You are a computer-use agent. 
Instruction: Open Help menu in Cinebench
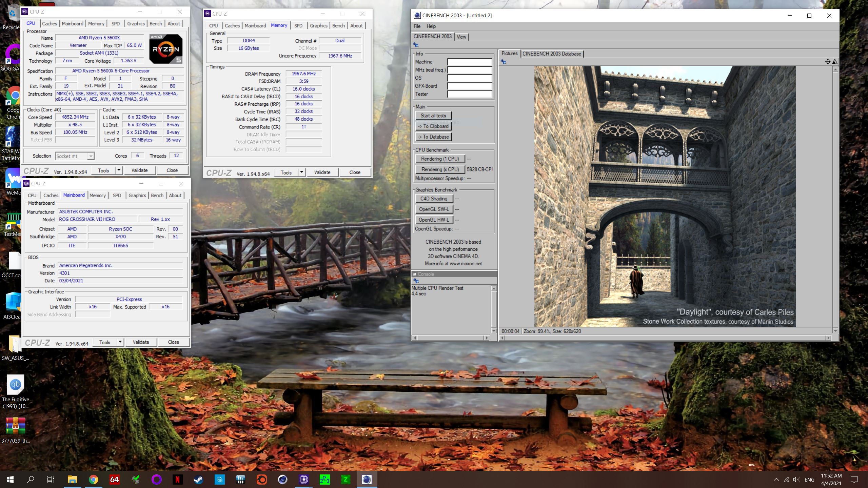click(x=431, y=26)
